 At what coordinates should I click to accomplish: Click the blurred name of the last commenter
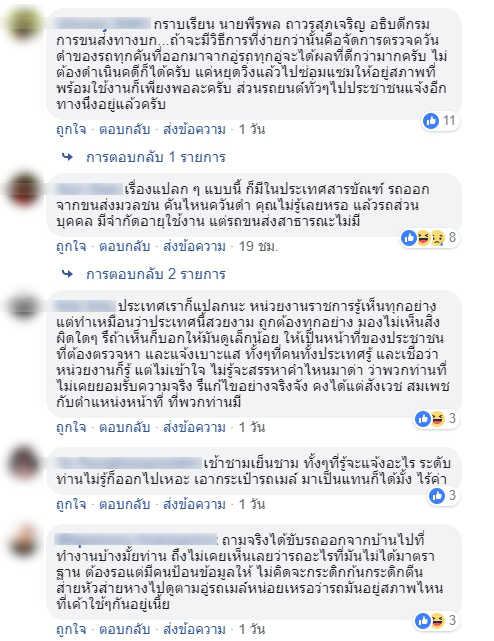[136, 539]
